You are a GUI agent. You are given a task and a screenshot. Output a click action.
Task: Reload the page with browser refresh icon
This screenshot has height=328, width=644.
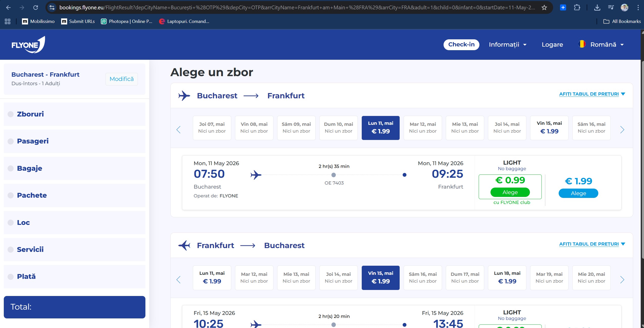click(36, 8)
